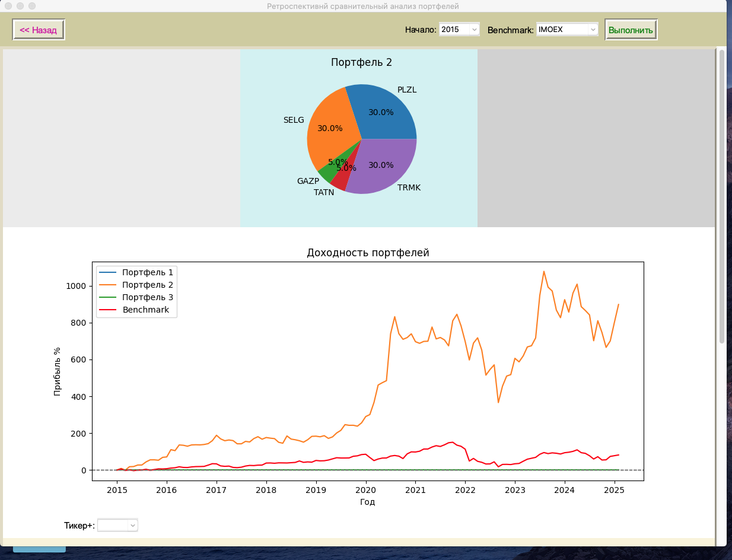732x560 pixels.
Task: Click the "<< Назад" back button
Action: coord(39,30)
